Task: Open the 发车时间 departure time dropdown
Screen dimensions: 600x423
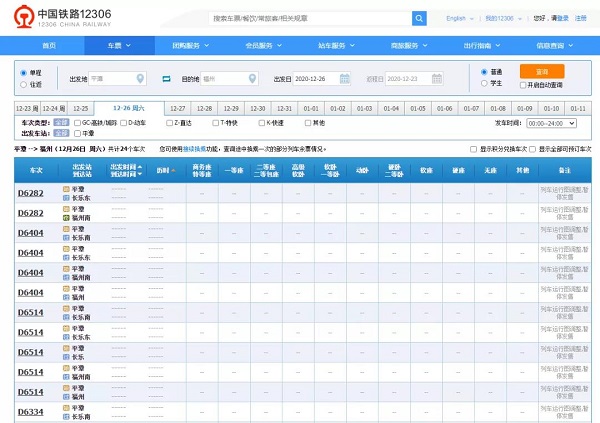Action: pos(551,122)
